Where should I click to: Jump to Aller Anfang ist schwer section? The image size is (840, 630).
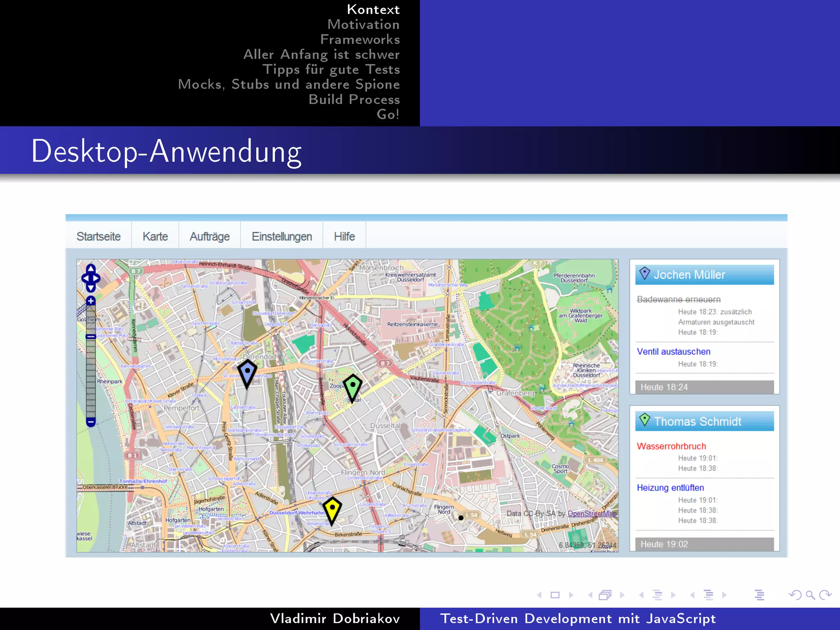[322, 55]
